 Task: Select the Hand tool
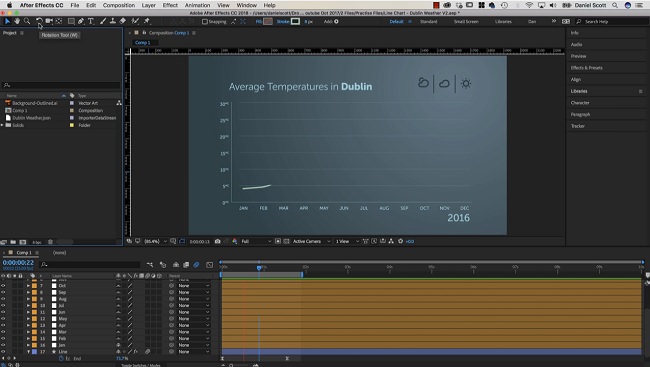point(17,21)
